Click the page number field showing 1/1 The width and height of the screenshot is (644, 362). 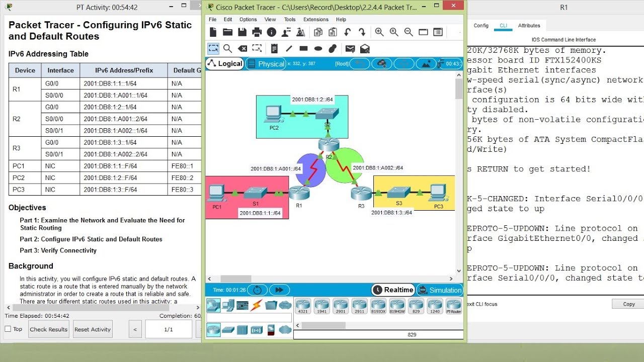[169, 329]
